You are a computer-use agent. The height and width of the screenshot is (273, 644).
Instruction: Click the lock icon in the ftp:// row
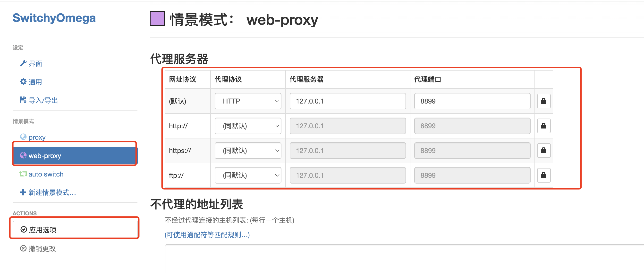click(x=543, y=175)
